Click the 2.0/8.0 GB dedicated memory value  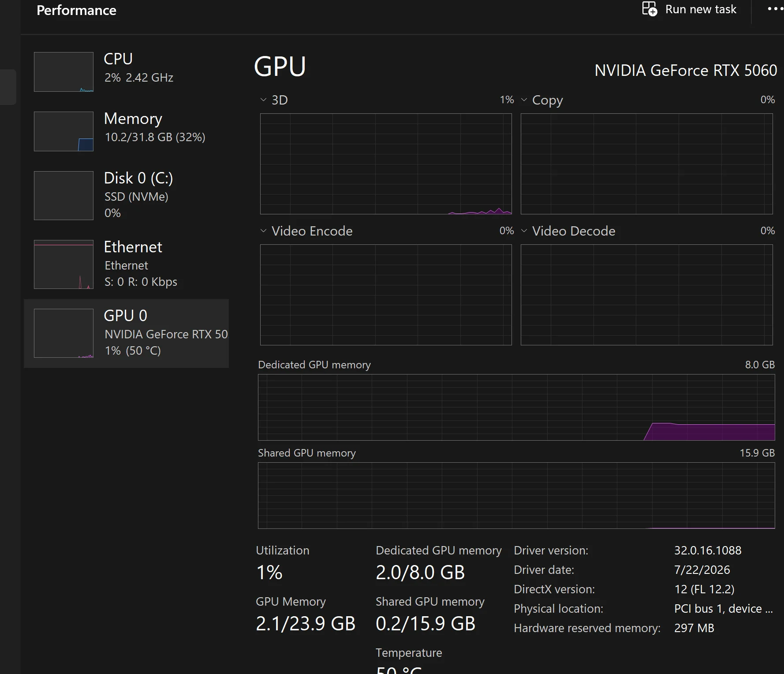point(420,573)
